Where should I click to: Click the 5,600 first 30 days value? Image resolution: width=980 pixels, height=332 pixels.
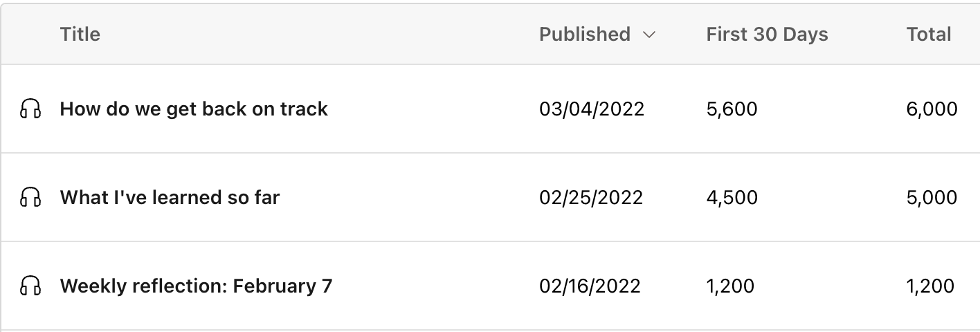(x=732, y=109)
